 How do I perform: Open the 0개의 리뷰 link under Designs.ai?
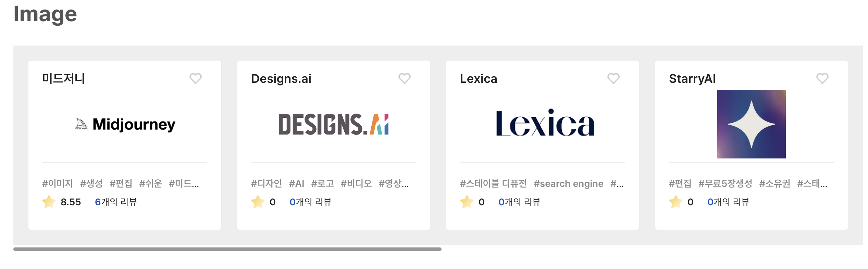[311, 202]
